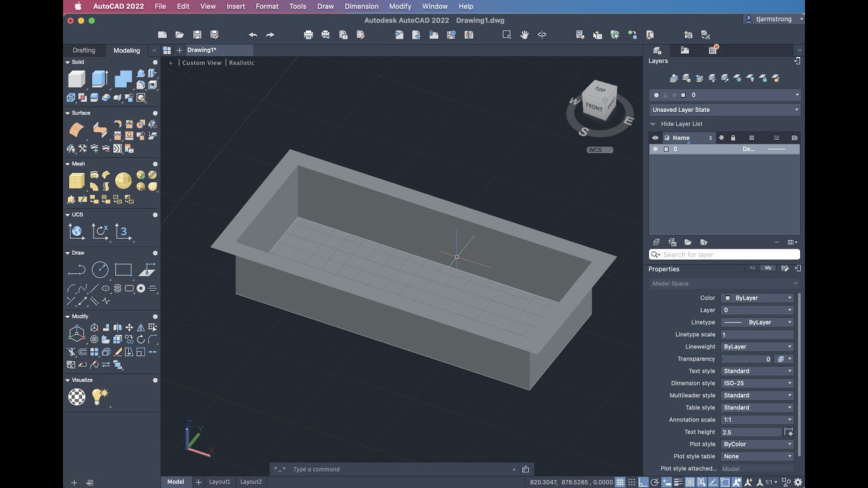Select the Light bulb visualize tool

click(x=100, y=397)
